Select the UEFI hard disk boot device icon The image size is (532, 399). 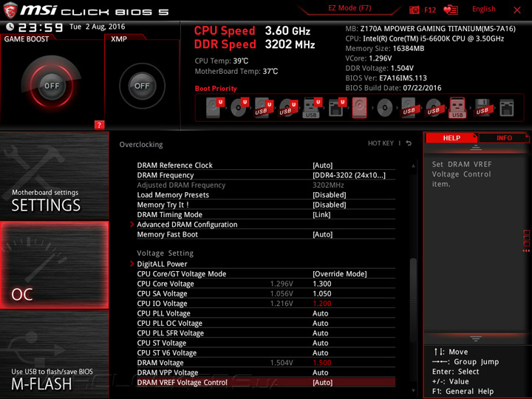[214, 108]
